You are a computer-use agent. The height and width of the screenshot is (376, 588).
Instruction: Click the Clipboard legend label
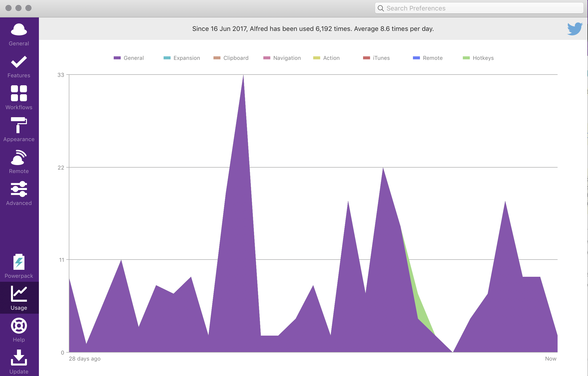tap(236, 58)
